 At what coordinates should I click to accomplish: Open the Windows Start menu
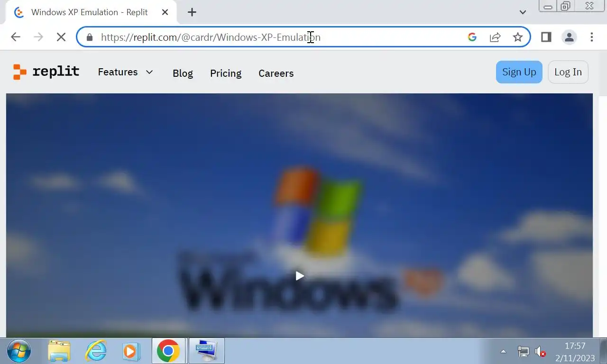pyautogui.click(x=19, y=351)
